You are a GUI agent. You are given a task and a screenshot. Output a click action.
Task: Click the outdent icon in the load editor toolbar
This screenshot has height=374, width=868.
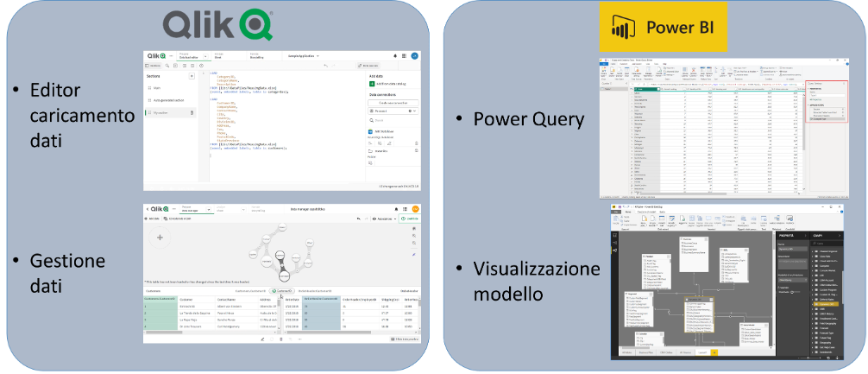(x=192, y=66)
